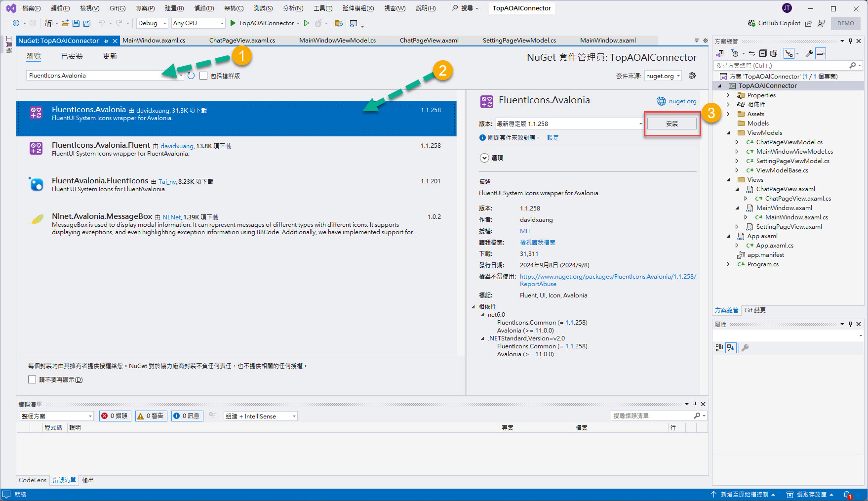Image resolution: width=868 pixels, height=501 pixels.
Task: Open the nuget.org link for package
Action: (x=682, y=101)
